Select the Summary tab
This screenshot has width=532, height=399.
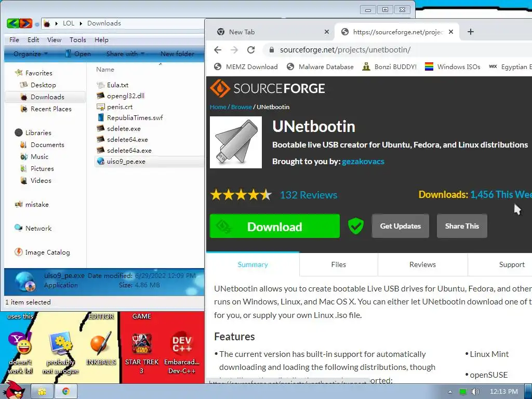click(x=253, y=264)
